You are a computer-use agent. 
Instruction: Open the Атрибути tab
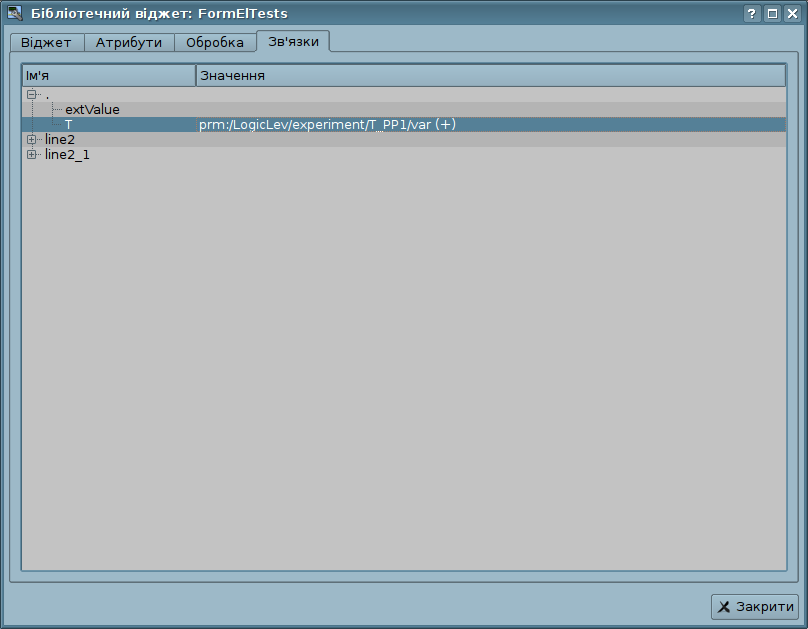pyautogui.click(x=129, y=43)
